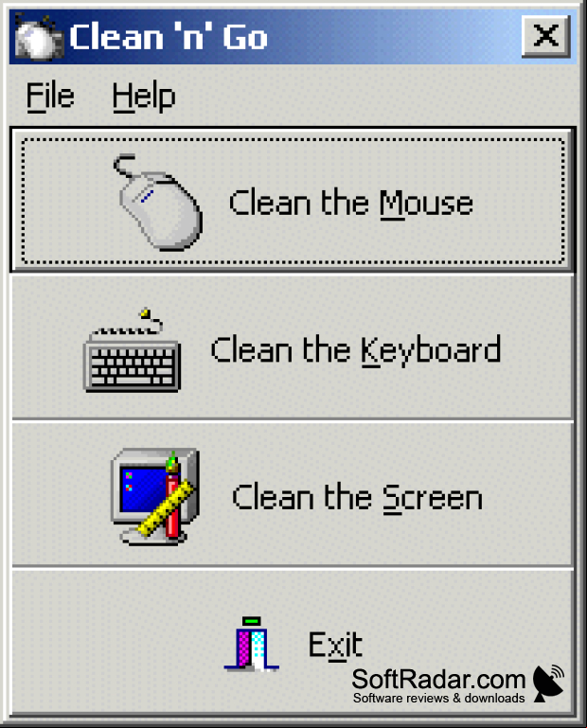This screenshot has width=587, height=728.
Task: Click the exit door icon
Action: pyautogui.click(x=252, y=645)
